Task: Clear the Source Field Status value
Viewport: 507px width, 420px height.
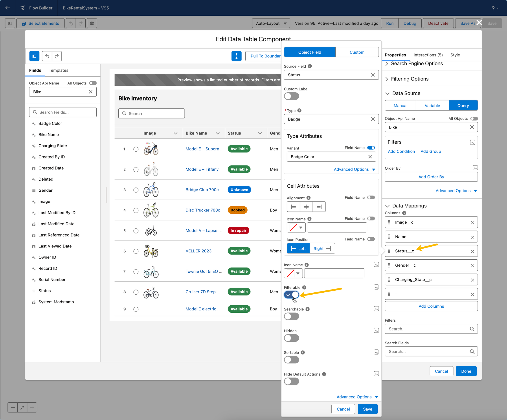Action: [373, 75]
